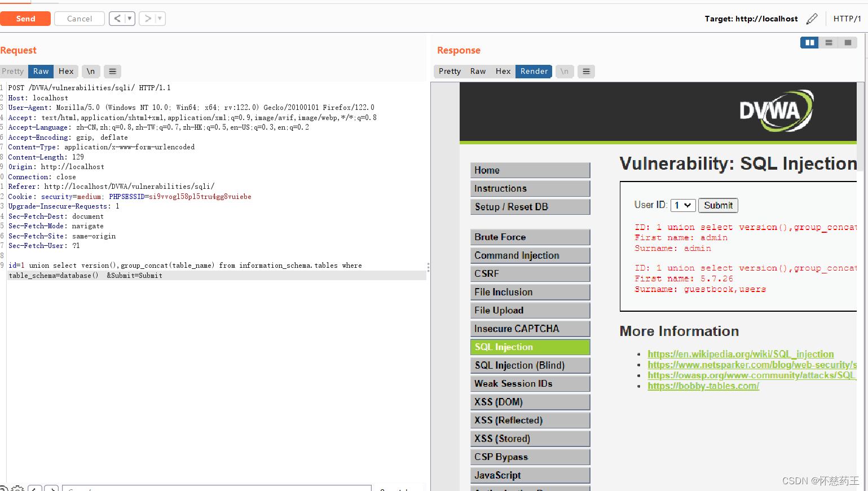This screenshot has width=868, height=491.
Task: Select the Pretty tab in Response panel
Action: coord(450,71)
